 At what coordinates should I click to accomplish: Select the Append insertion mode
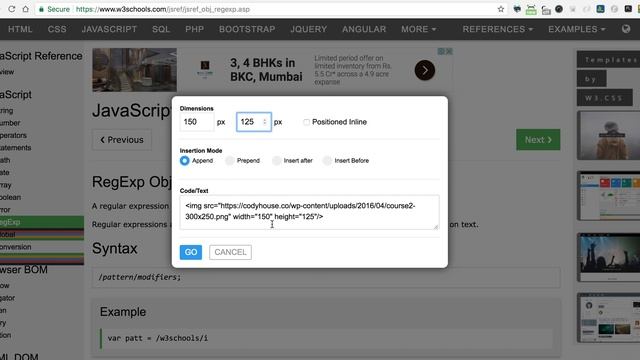pyautogui.click(x=184, y=160)
